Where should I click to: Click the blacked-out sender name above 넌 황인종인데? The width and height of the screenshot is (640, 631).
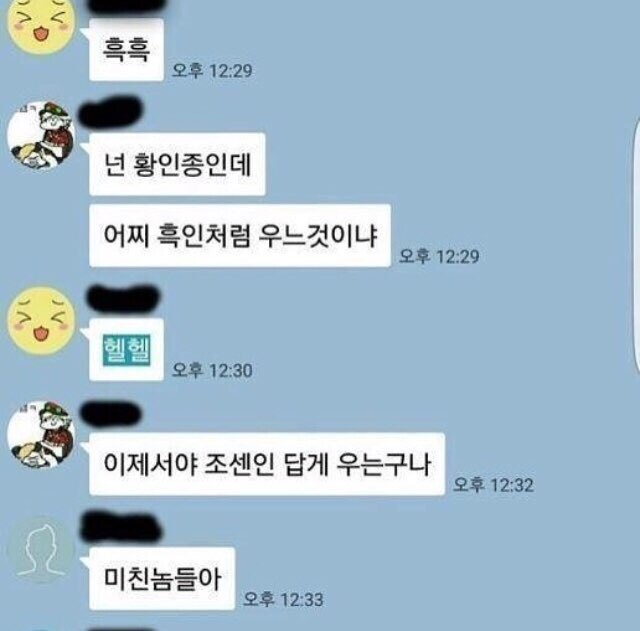110,111
